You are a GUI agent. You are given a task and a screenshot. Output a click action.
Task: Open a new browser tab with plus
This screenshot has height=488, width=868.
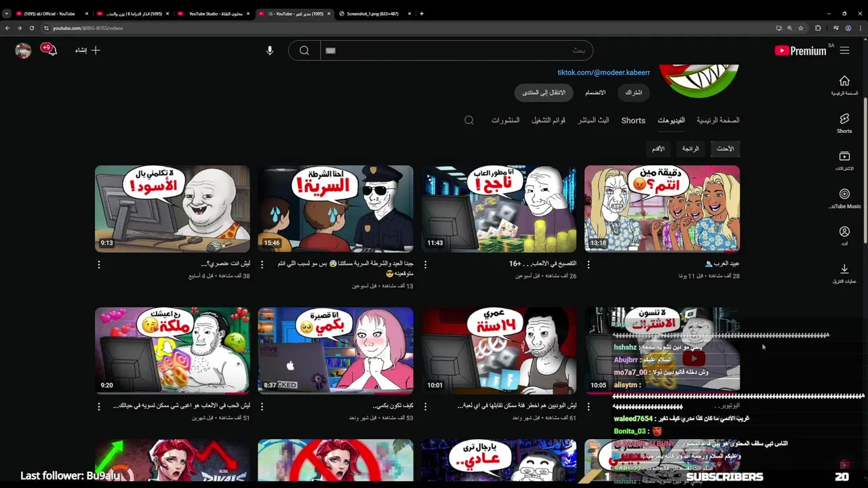tap(421, 14)
